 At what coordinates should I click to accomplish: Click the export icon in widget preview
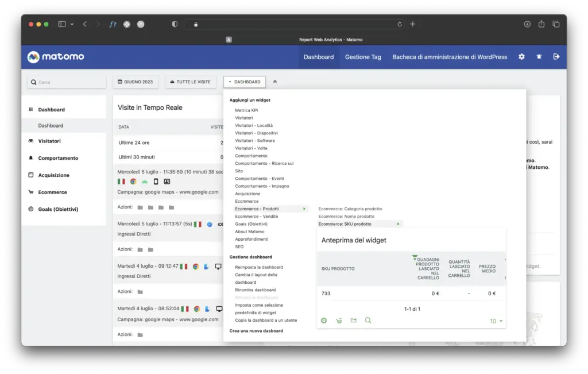(x=354, y=321)
